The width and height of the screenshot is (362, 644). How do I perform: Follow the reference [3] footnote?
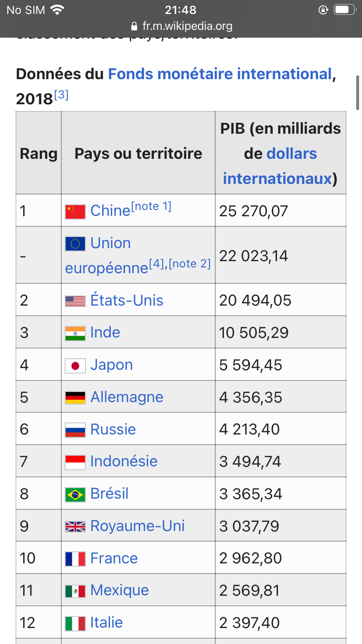(61, 95)
